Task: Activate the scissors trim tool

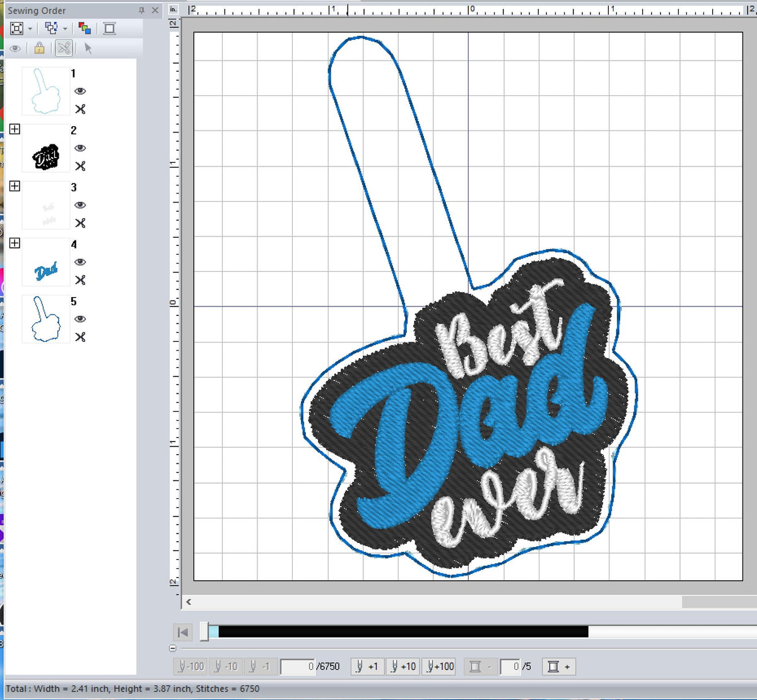Action: click(64, 49)
